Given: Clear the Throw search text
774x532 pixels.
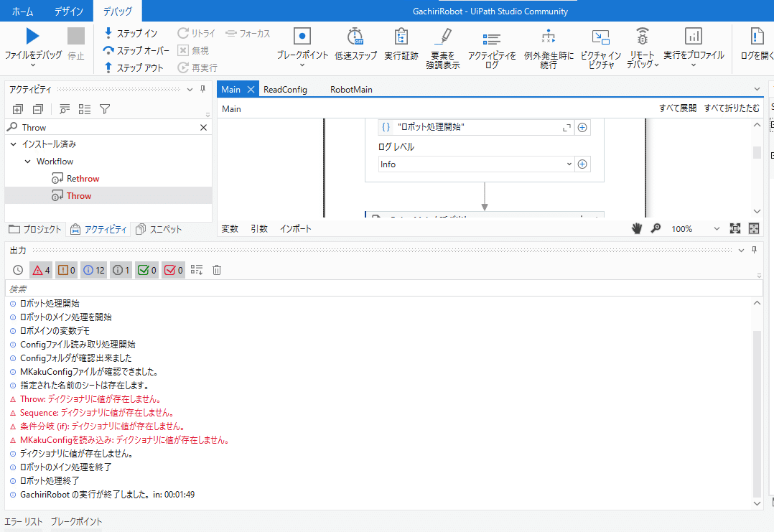Looking at the screenshot, I should point(203,127).
